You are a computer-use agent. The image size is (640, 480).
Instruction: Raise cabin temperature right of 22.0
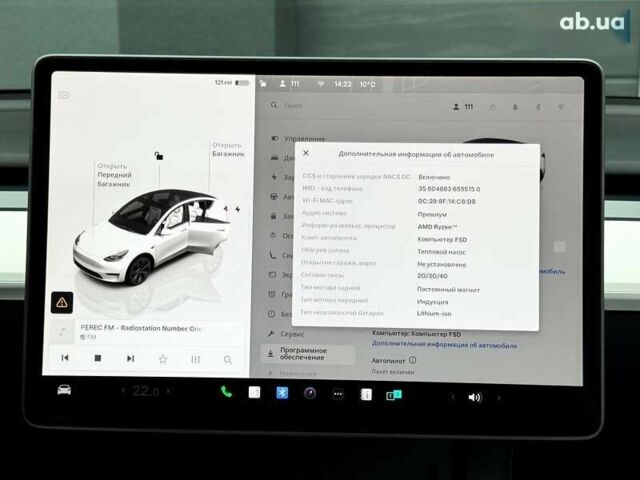click(169, 391)
